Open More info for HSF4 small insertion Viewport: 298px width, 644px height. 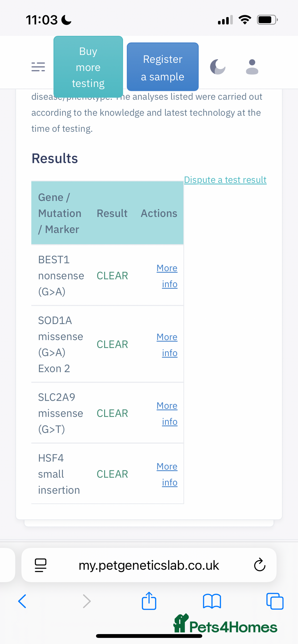click(x=167, y=474)
